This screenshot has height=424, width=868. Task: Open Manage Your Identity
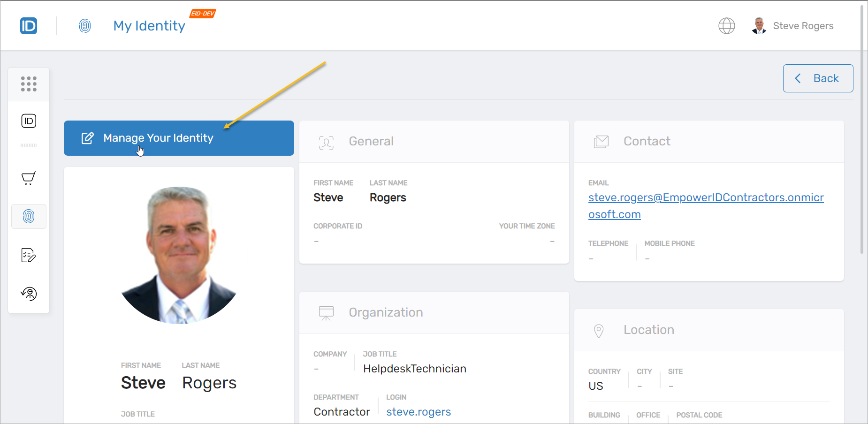point(179,138)
